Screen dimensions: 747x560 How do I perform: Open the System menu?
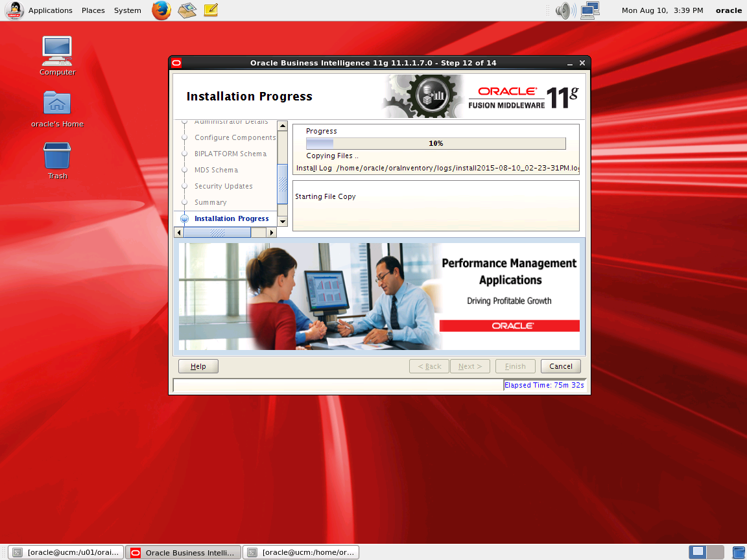(127, 10)
